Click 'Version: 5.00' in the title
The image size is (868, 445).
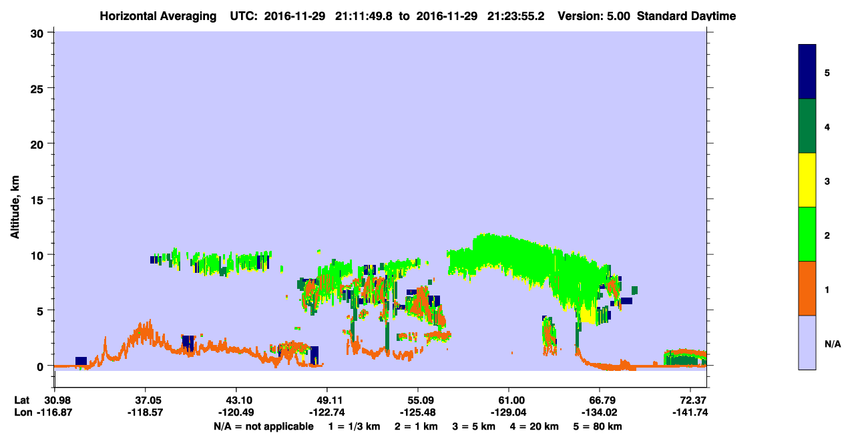(x=594, y=16)
